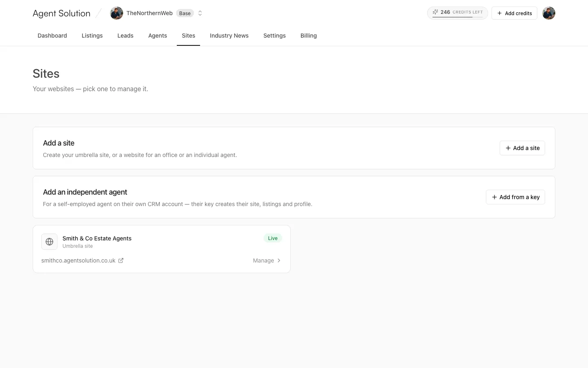Switch to the Leads tab
This screenshot has height=368, width=588.
pyautogui.click(x=125, y=36)
